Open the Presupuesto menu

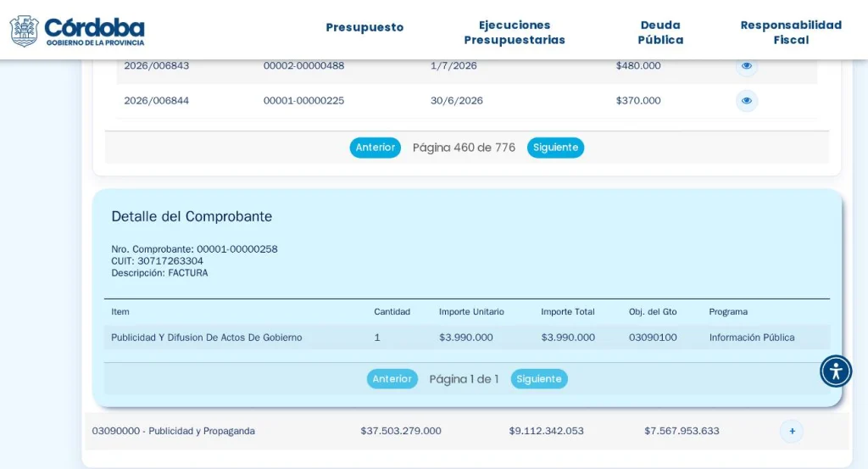point(364,27)
